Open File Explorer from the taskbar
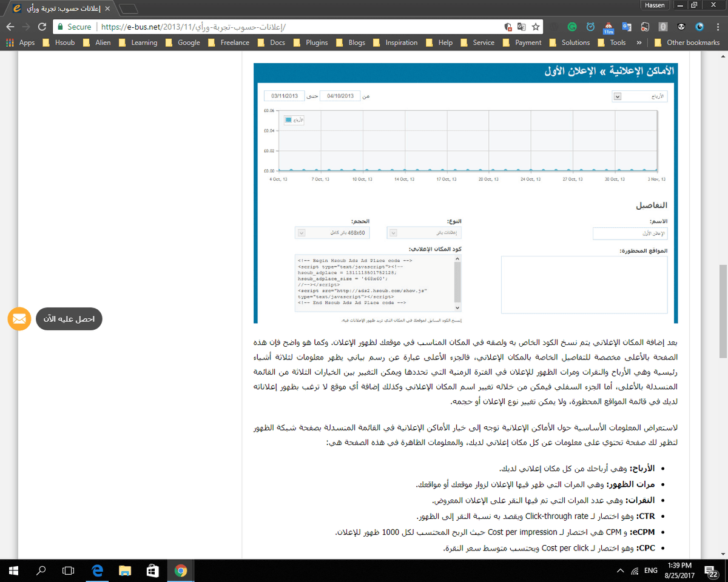The height and width of the screenshot is (582, 728). 125,570
